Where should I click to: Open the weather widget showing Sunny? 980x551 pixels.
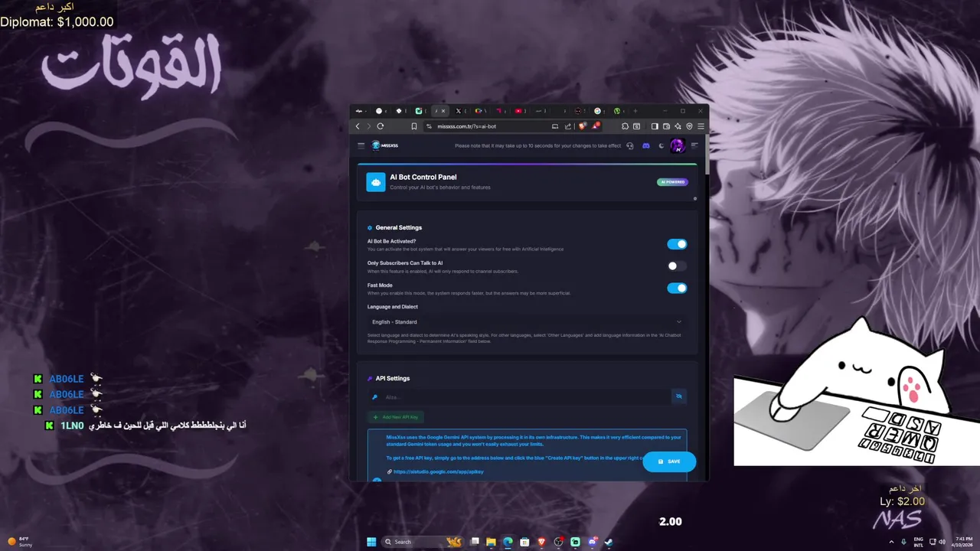coord(21,542)
